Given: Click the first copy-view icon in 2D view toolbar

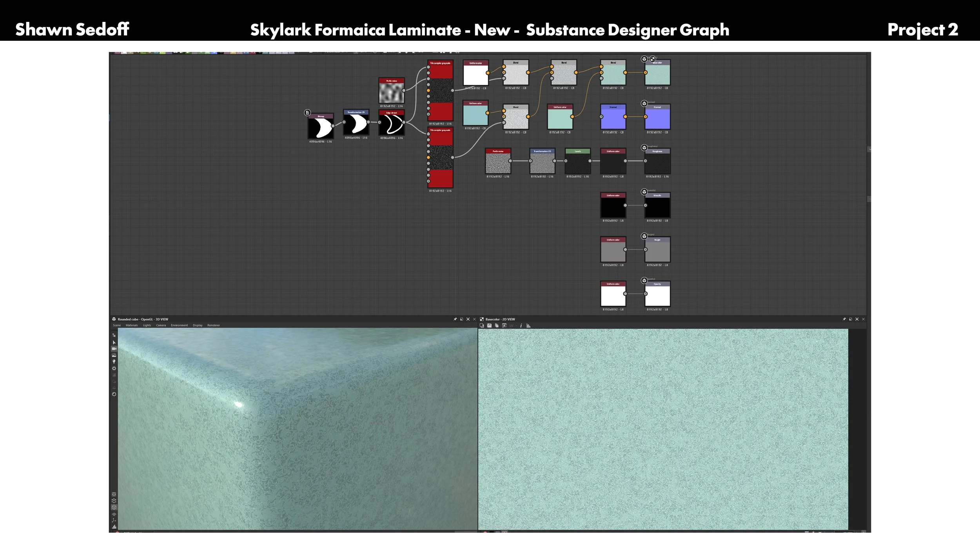Looking at the screenshot, I should [482, 326].
